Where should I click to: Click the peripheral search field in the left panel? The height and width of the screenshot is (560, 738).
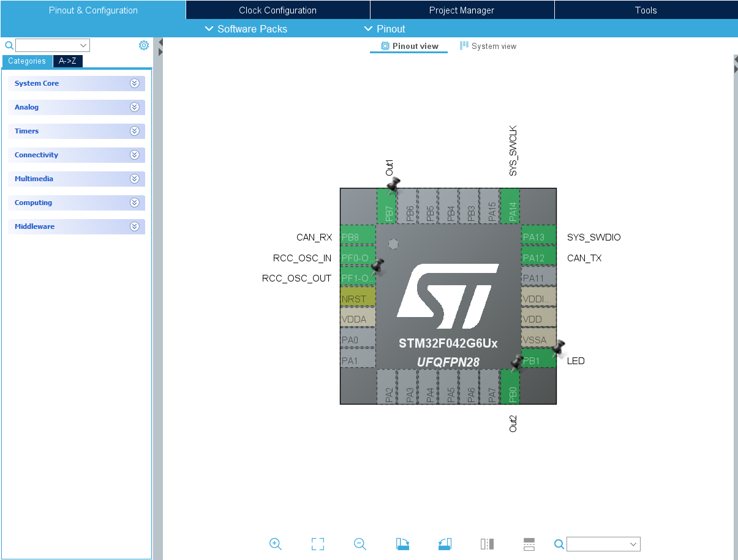tap(48, 45)
